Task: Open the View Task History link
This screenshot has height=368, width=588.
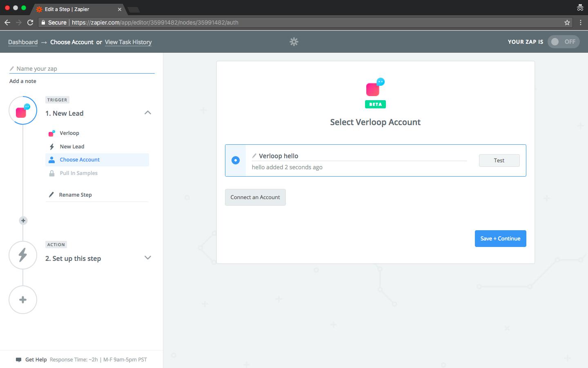Action: [128, 42]
